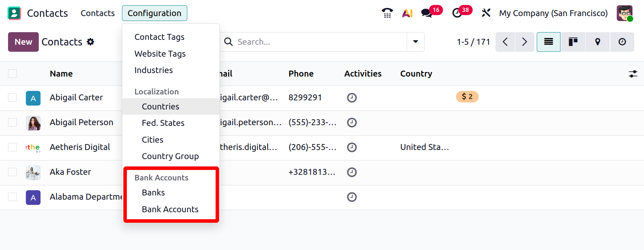
Task: Choose Bank Accounts menu entry
Action: pyautogui.click(x=170, y=209)
